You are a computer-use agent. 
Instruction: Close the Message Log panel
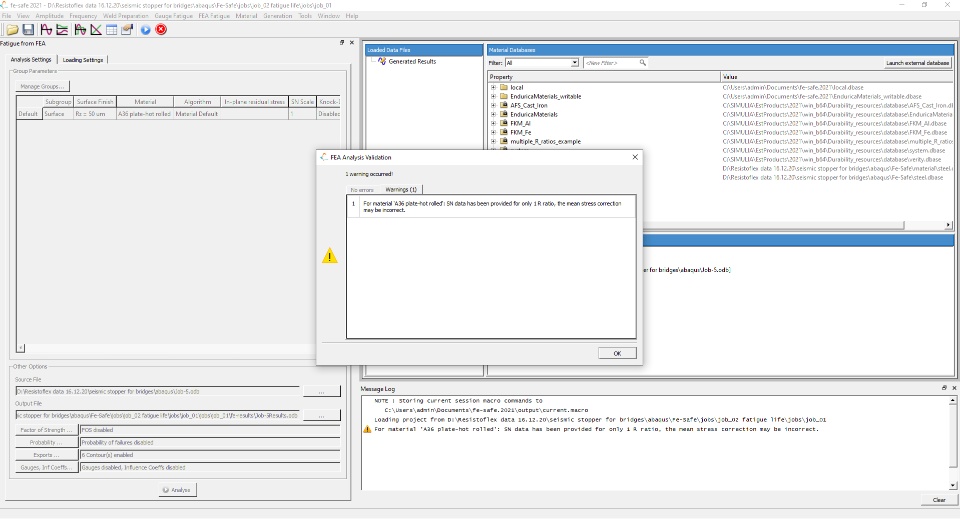[x=954, y=388]
